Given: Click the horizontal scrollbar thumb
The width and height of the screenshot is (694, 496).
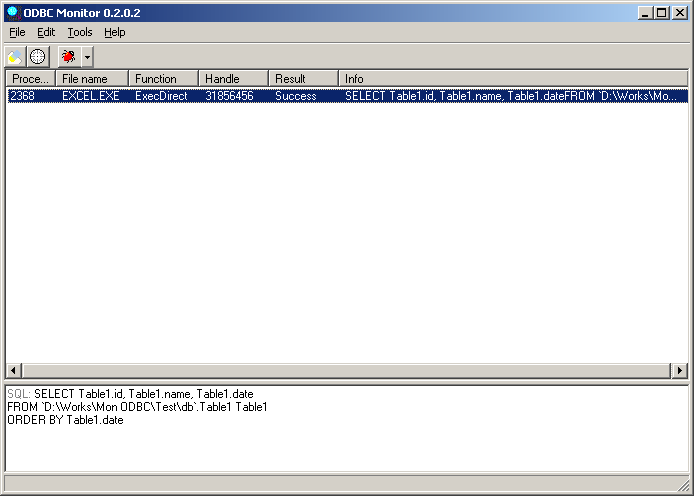Looking at the screenshot, I should (x=346, y=370).
